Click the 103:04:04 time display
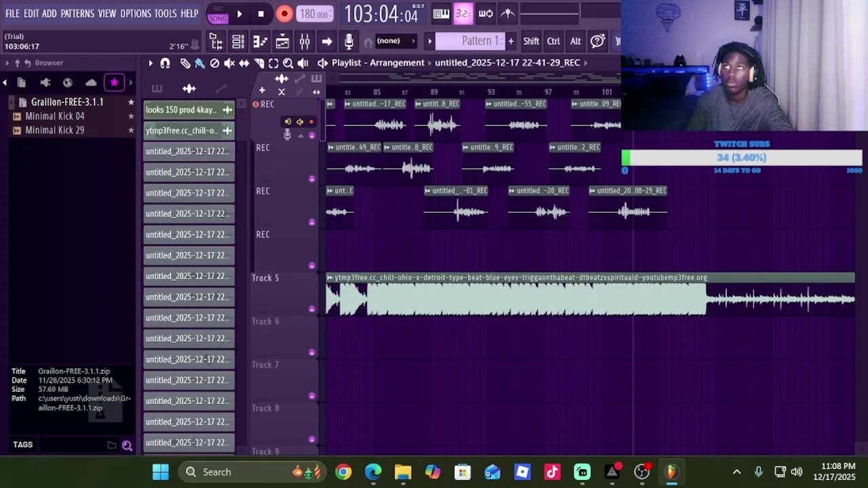This screenshot has height=488, width=868. coord(380,14)
